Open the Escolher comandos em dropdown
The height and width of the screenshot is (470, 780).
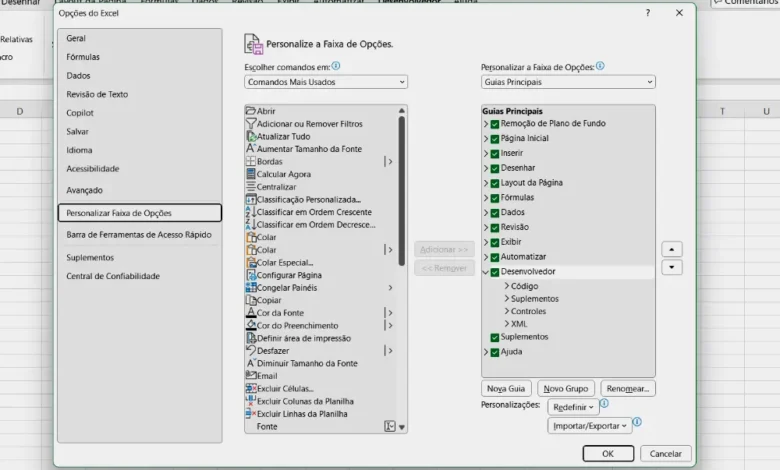(x=326, y=82)
